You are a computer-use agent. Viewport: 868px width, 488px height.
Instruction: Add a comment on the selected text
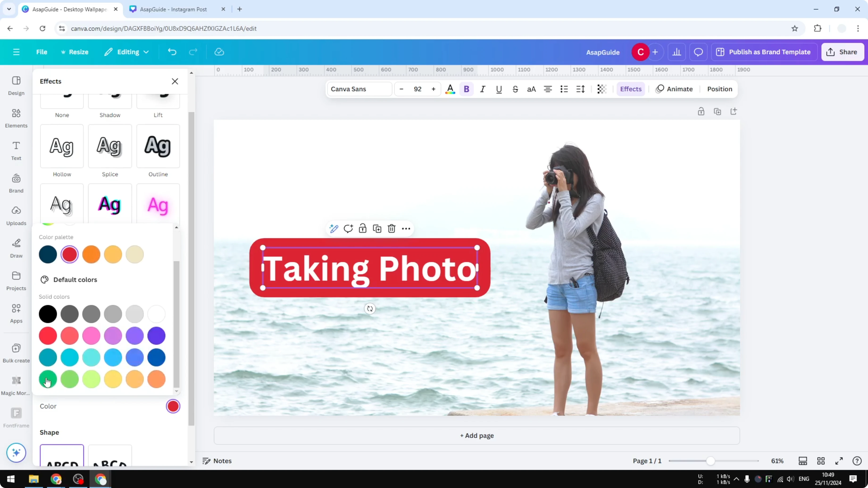coord(348,228)
